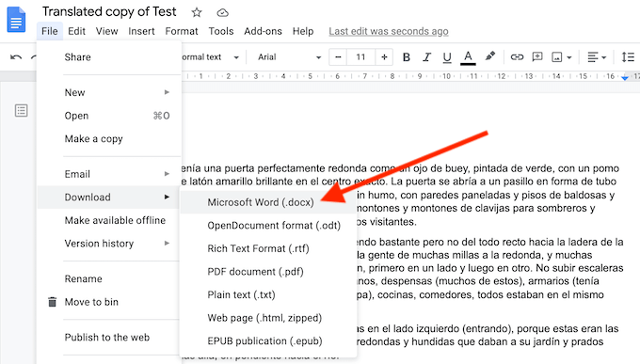Insert an image from the toolbar

pos(557,57)
